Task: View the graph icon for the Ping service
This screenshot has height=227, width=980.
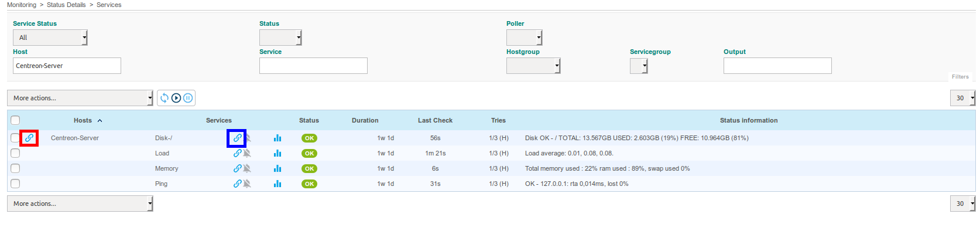Action: 277,184
